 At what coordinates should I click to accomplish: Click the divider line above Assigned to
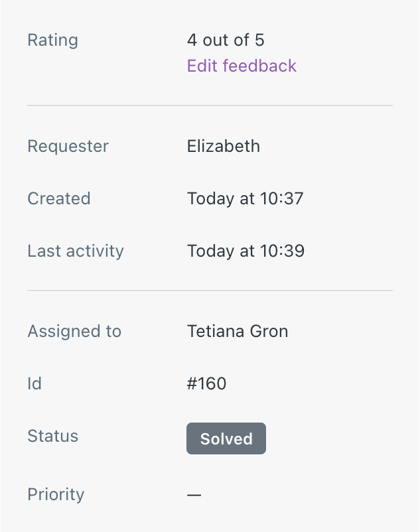pyautogui.click(x=210, y=291)
